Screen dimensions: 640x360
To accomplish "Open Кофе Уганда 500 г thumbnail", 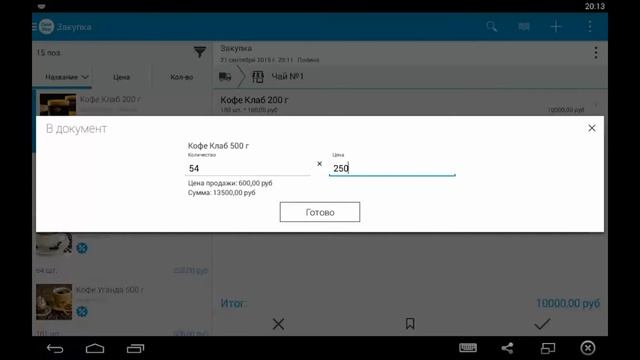I will [54, 302].
